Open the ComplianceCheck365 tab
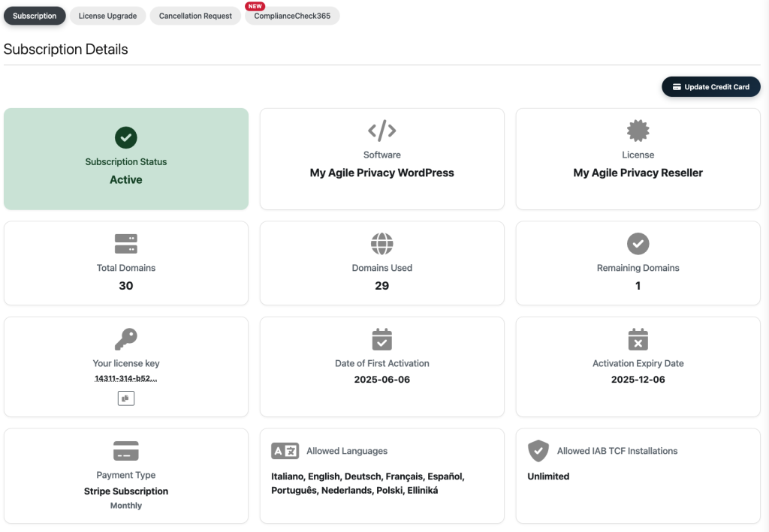 click(x=292, y=16)
